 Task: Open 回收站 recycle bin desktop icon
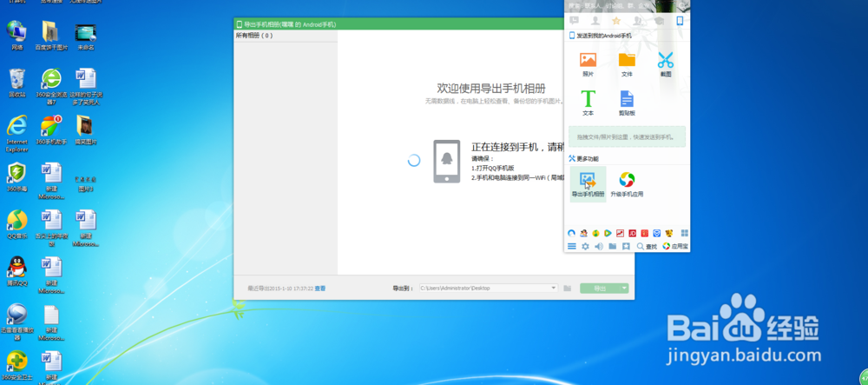(x=17, y=83)
